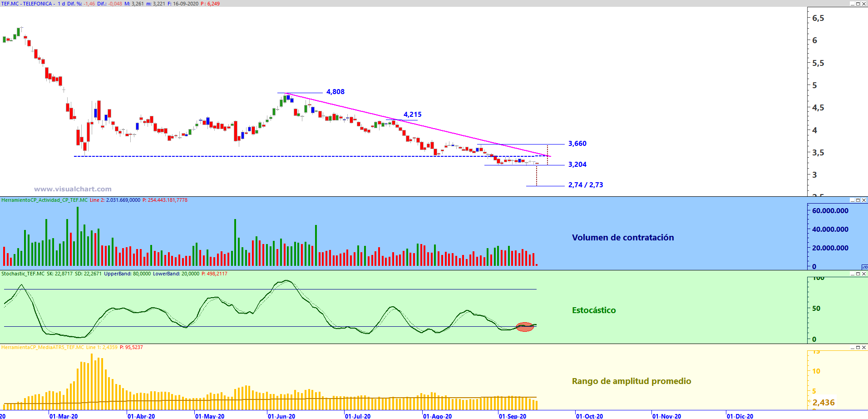Click the 6,5 level on price axis
868x419 pixels.
(x=818, y=18)
